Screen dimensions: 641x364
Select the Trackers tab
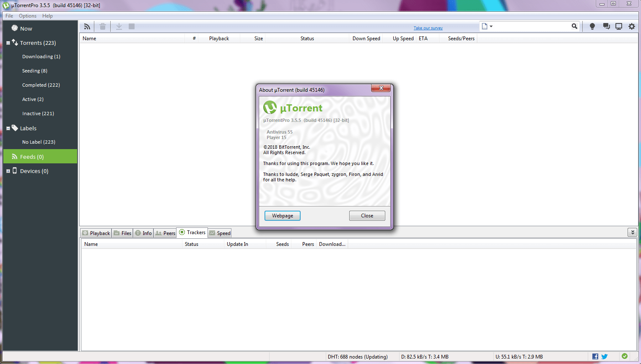click(x=192, y=232)
